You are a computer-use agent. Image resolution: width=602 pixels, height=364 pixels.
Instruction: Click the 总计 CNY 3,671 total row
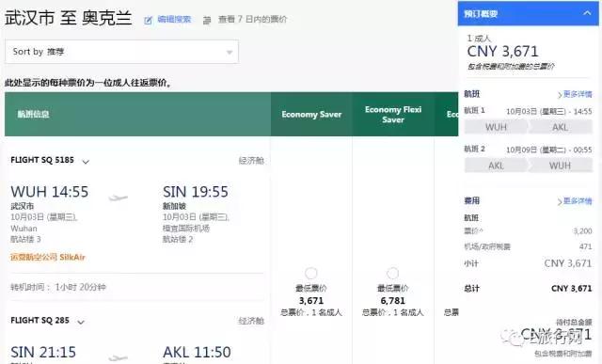[x=529, y=289]
